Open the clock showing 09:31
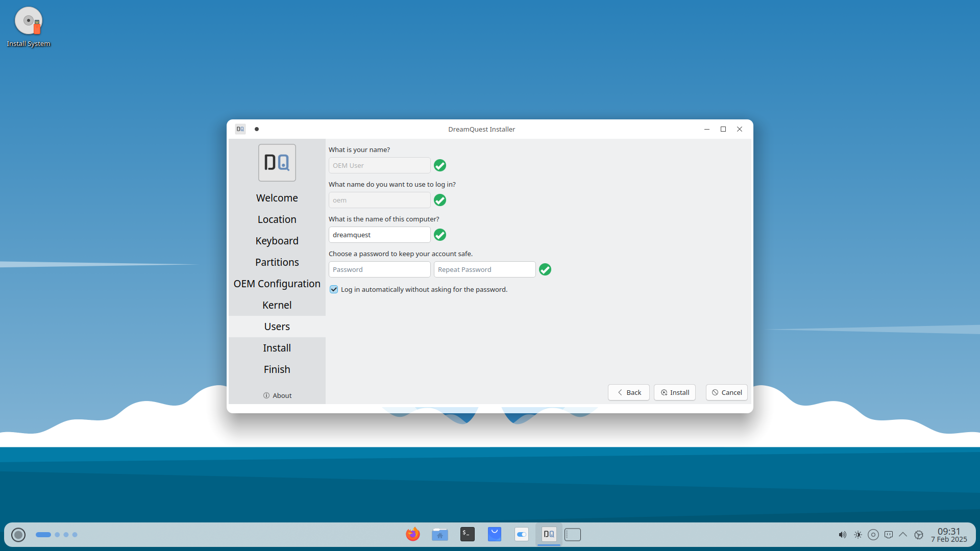 click(949, 535)
